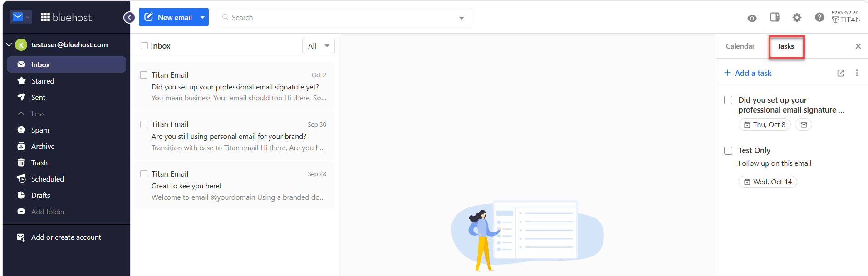The width and height of the screenshot is (868, 276).
Task: Open the Bluehost apps grid icon
Action: tap(45, 17)
